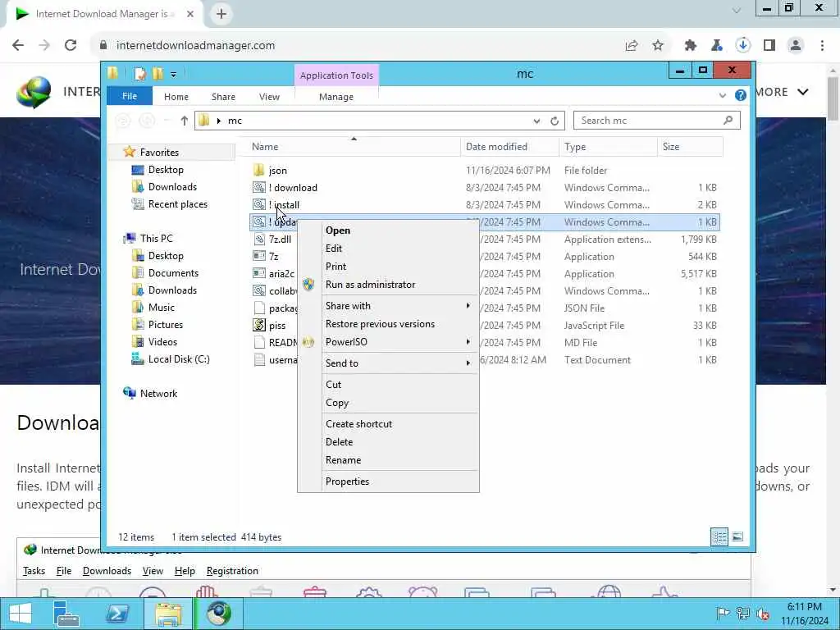840x630 pixels.
Task: Open Server Manager from the taskbar
Action: point(66,614)
